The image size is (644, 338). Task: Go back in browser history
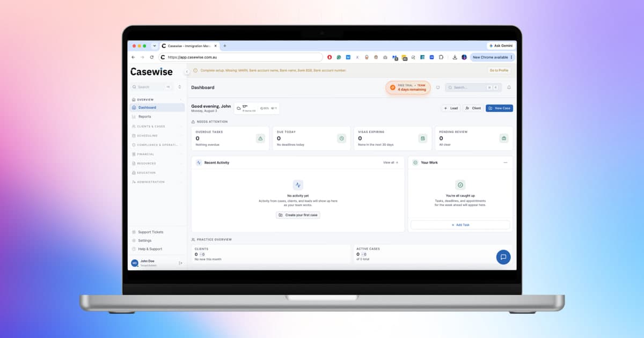click(x=133, y=57)
